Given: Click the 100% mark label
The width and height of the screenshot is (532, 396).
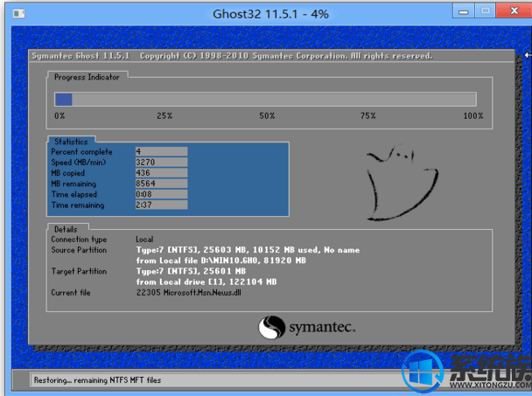Looking at the screenshot, I should coord(473,116).
